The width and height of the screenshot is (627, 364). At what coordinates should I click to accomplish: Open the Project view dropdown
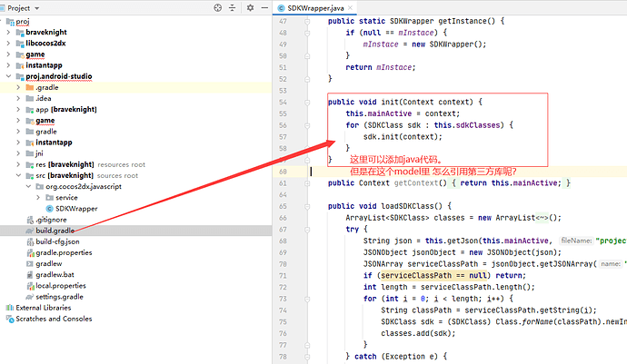click(x=37, y=8)
